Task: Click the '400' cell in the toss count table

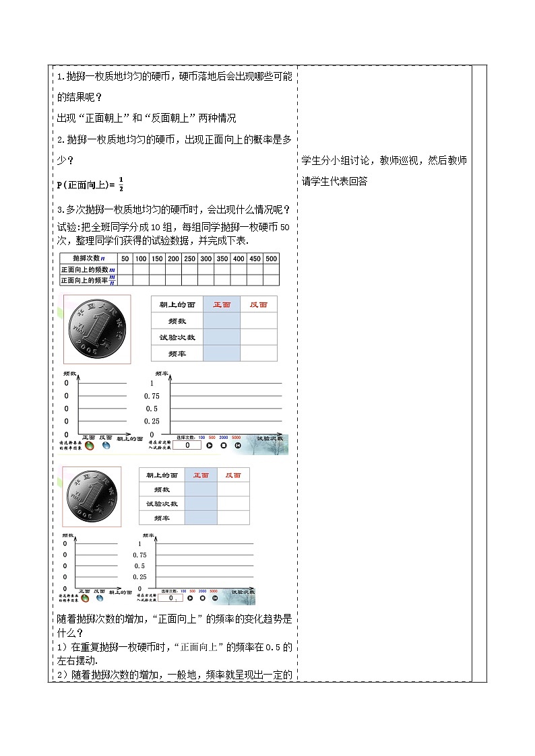Action: pyautogui.click(x=239, y=259)
